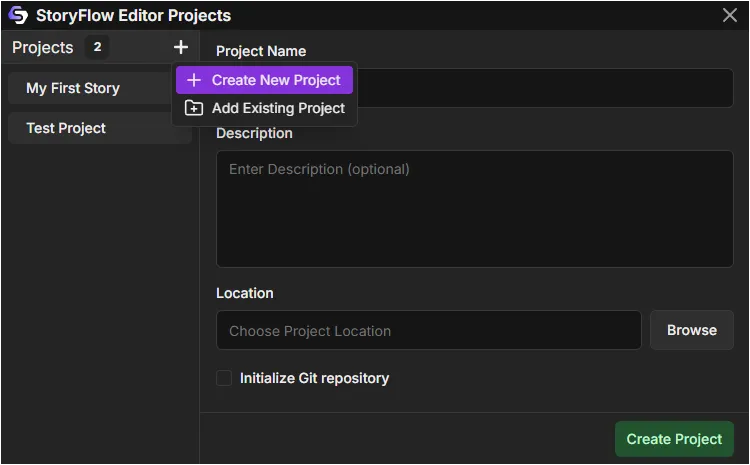Image resolution: width=750 pixels, height=465 pixels.
Task: Choose Create New Project from the dropdown menu
Action: [275, 80]
